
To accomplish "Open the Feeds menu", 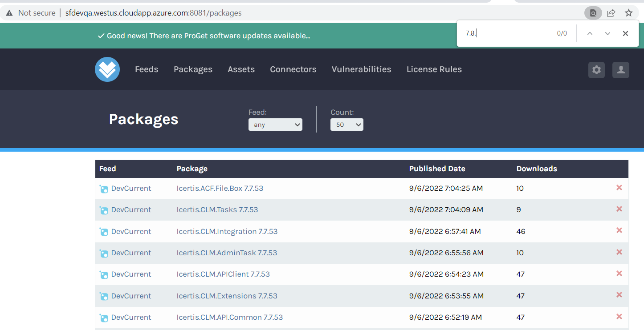I will click(147, 69).
